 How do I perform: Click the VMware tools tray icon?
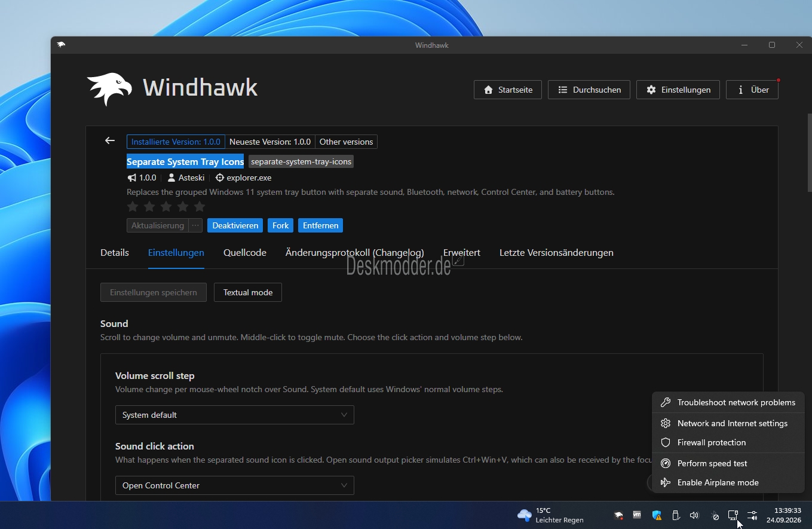(x=637, y=515)
